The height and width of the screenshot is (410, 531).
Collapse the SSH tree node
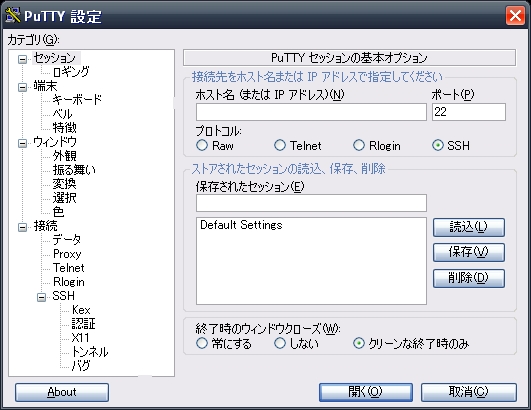click(41, 297)
